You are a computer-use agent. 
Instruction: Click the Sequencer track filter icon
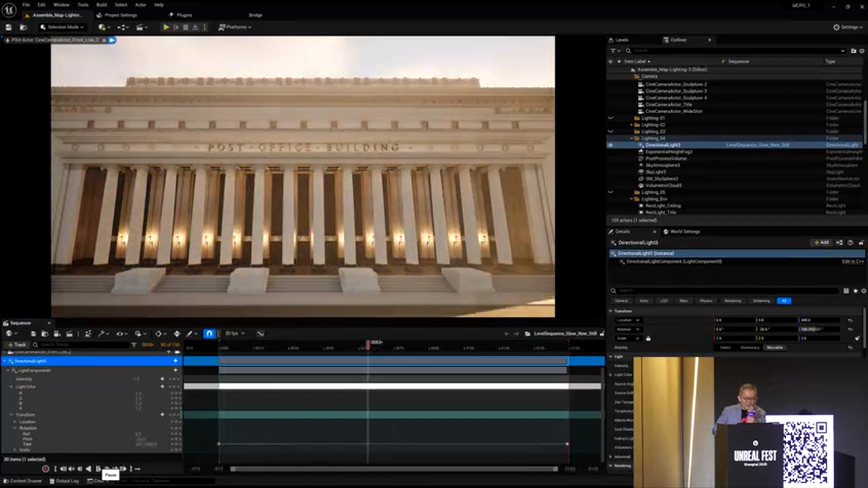[134, 345]
